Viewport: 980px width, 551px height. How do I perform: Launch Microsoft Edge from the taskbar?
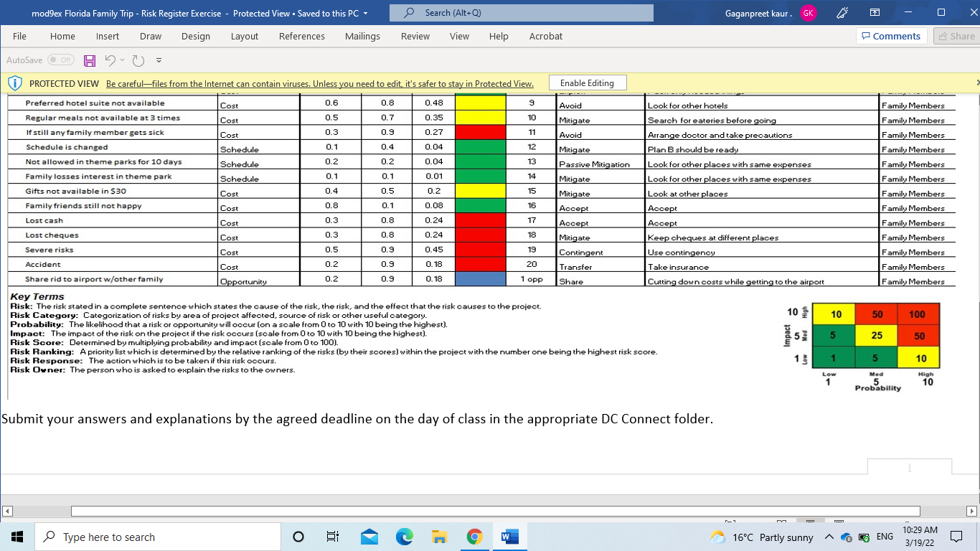click(404, 537)
